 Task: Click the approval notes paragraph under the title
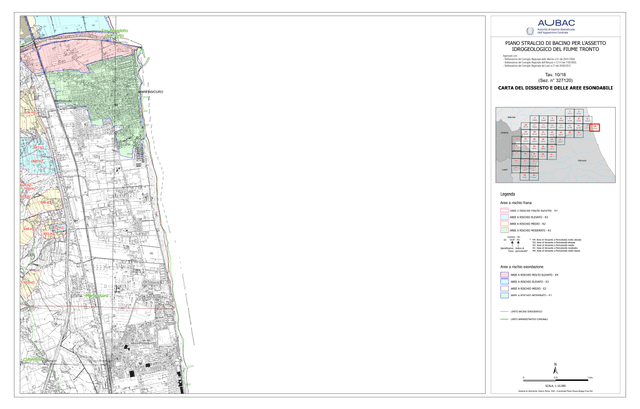point(539,60)
